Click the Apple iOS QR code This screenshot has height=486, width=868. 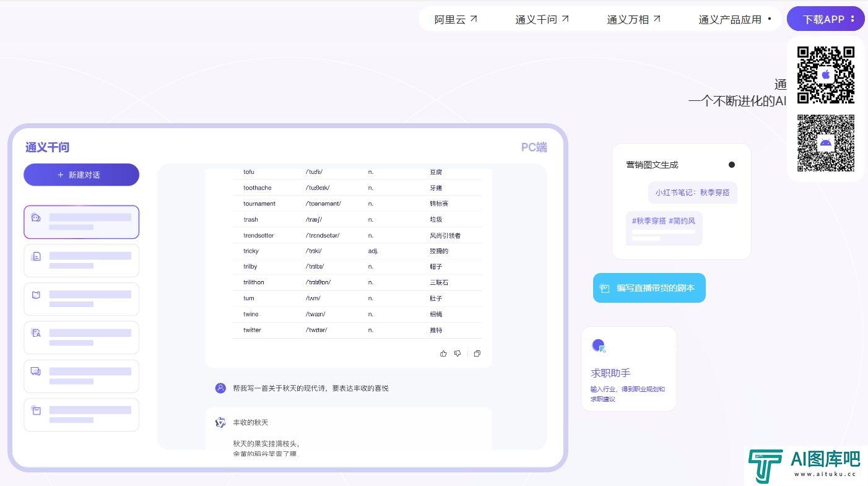tap(826, 75)
